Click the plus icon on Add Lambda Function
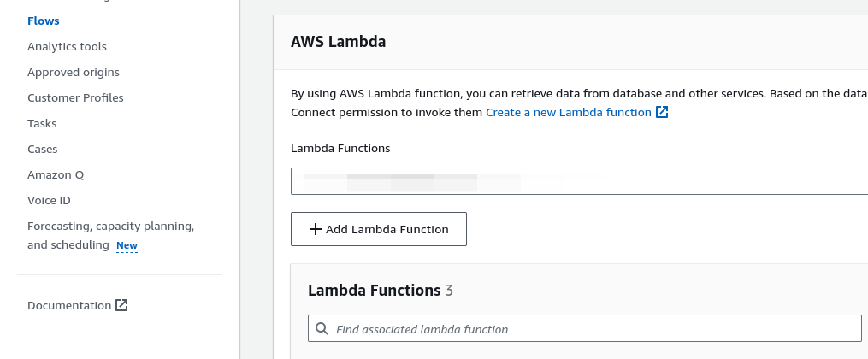 click(315, 229)
